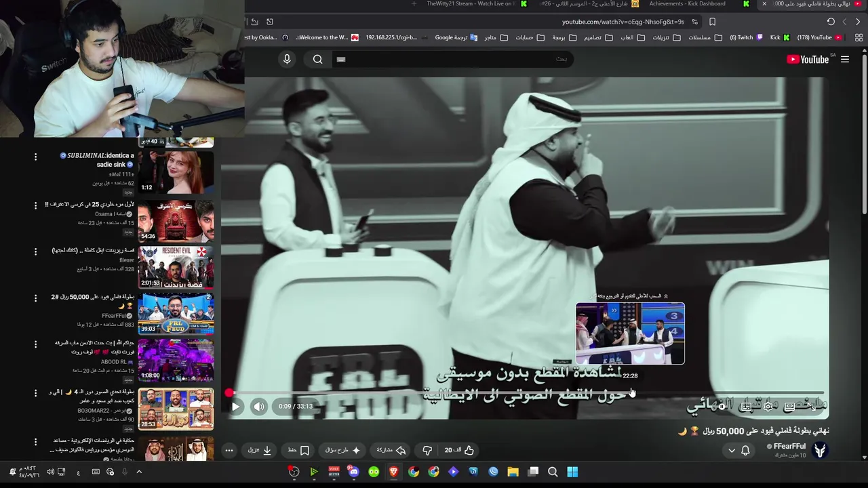Open options menu for Family Feud #2 video
The height and width of the screenshot is (488, 868).
[35, 298]
